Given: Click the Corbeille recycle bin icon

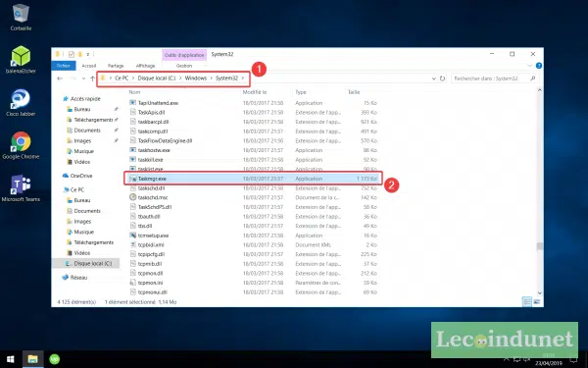Looking at the screenshot, I should 21,17.
